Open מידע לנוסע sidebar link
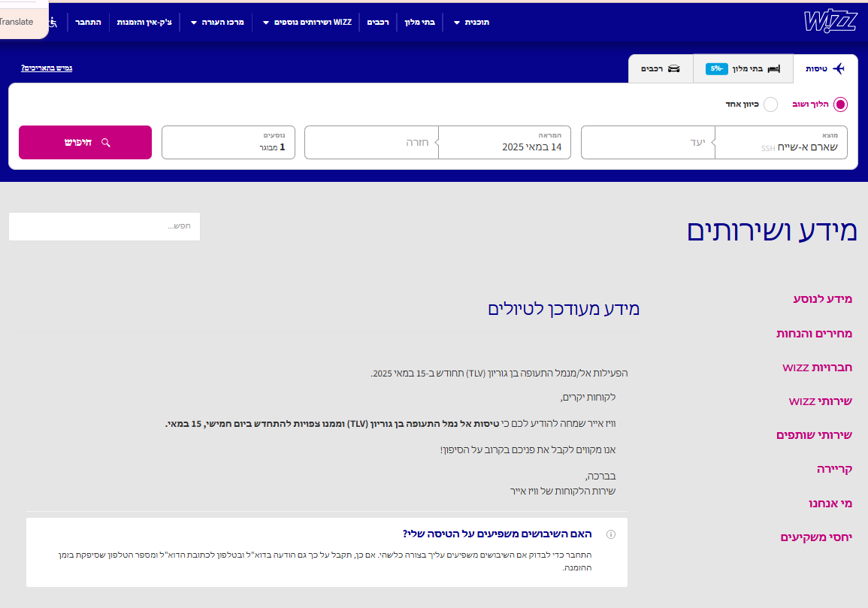The width and height of the screenshot is (868, 608). tap(823, 299)
